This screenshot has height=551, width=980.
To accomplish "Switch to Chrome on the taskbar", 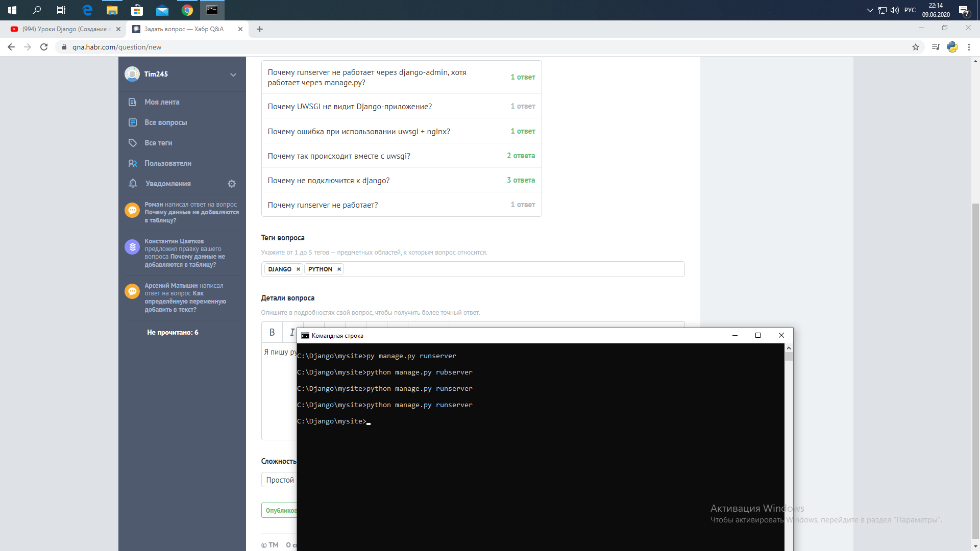I will [x=187, y=10].
